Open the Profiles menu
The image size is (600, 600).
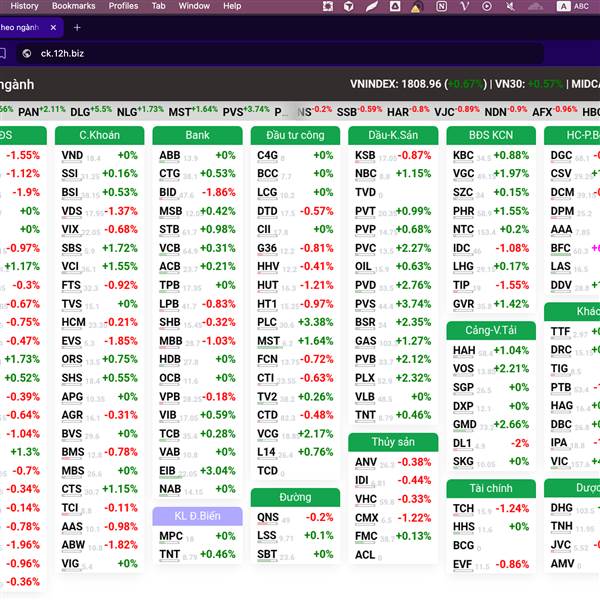123,6
